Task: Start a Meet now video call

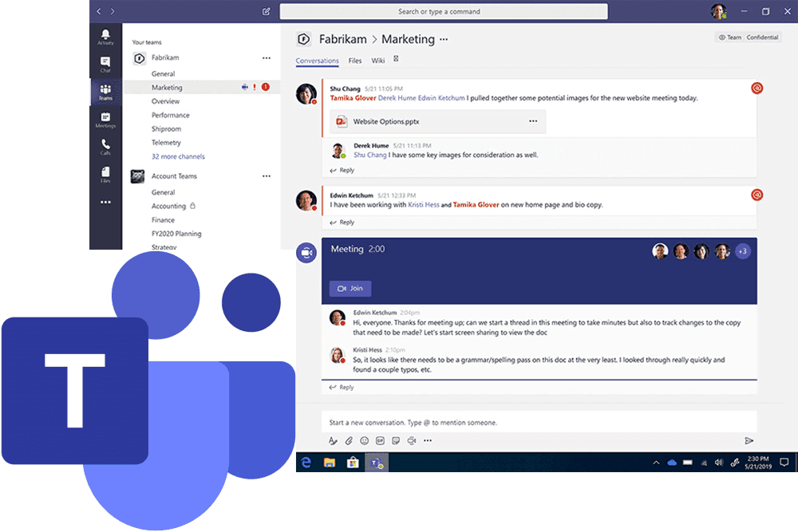Action: [x=412, y=440]
